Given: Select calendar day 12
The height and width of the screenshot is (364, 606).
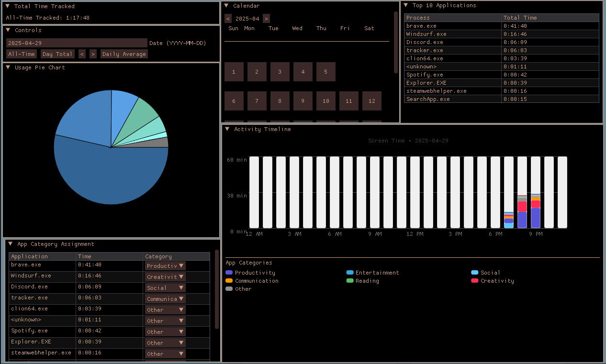Looking at the screenshot, I should [x=372, y=101].
